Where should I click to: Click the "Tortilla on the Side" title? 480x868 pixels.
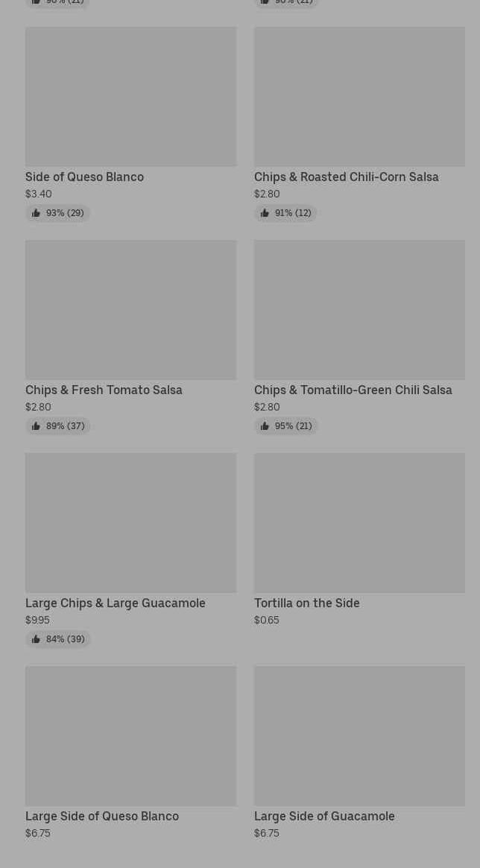306,604
